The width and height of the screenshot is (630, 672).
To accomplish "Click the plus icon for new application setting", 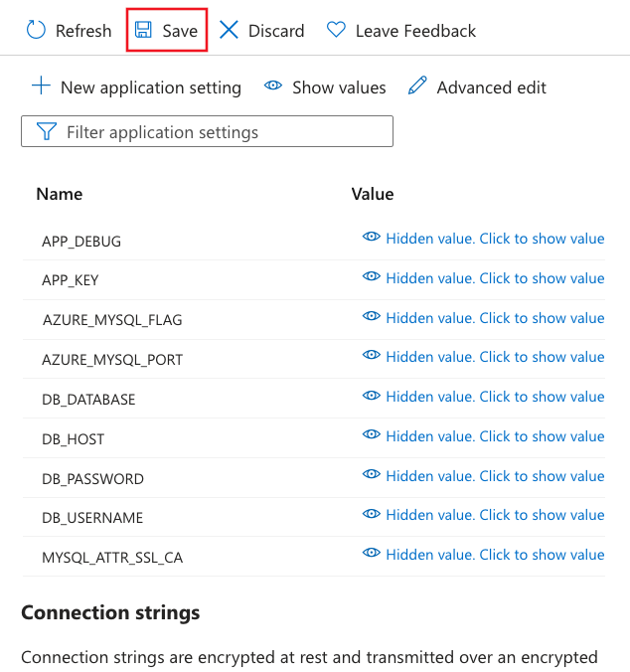I will tap(41, 86).
